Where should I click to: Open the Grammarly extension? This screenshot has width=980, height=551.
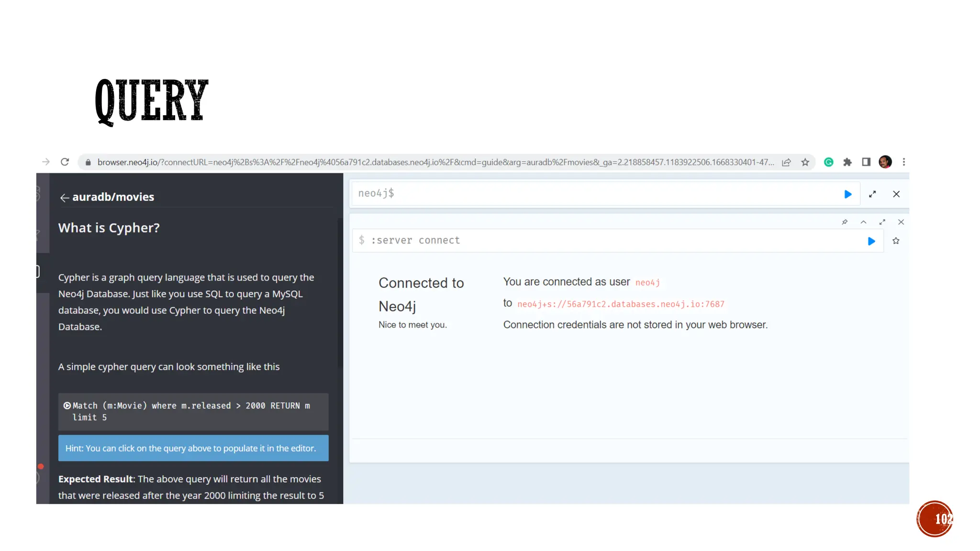tap(828, 162)
